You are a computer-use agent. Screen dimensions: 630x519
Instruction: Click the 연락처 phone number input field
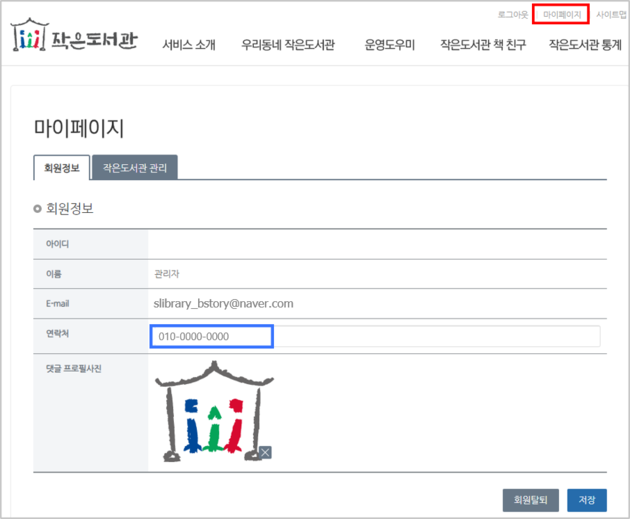point(375,336)
